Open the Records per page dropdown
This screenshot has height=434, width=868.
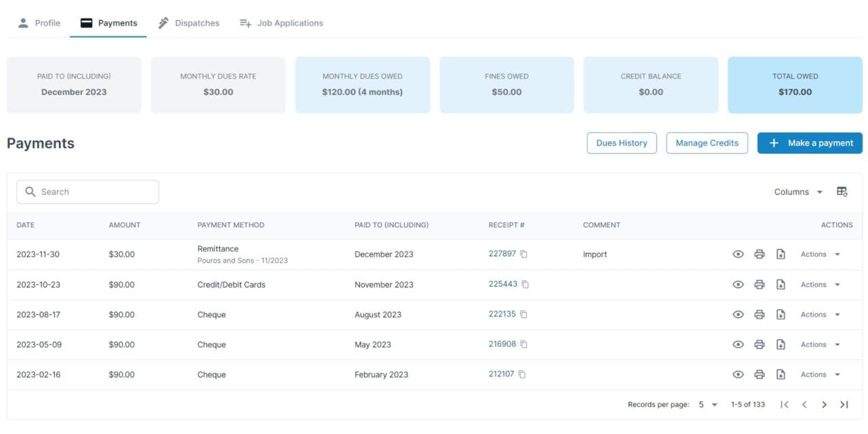click(706, 404)
